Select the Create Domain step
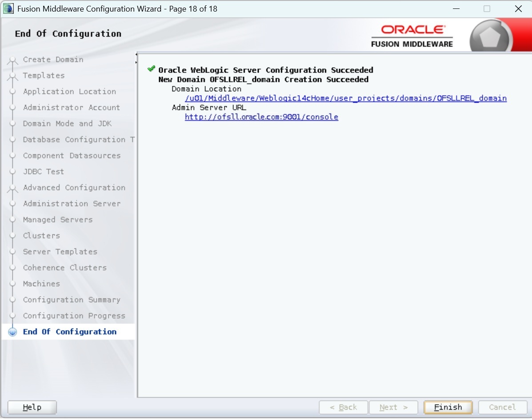This screenshot has width=532, height=420. click(x=53, y=60)
